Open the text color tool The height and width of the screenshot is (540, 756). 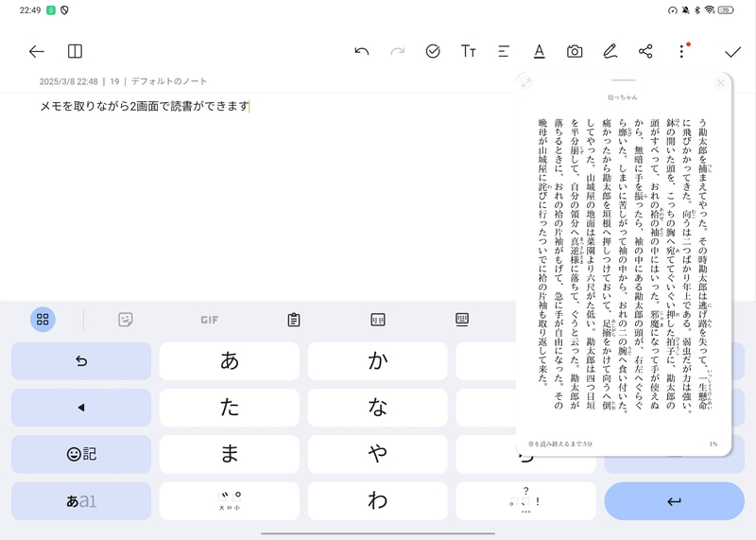pyautogui.click(x=539, y=51)
